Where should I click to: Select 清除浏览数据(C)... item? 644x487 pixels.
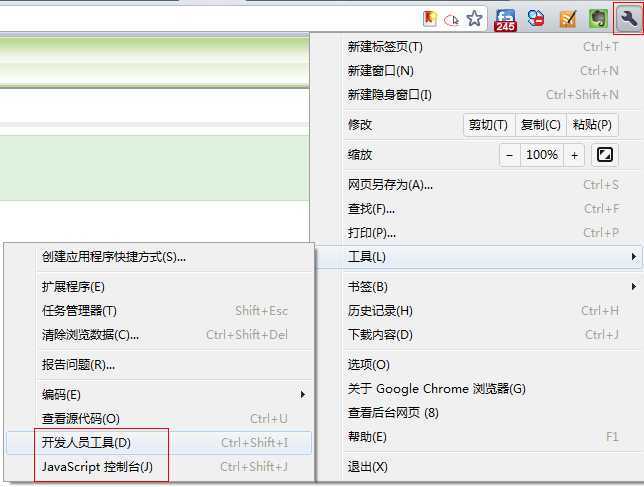pyautogui.click(x=159, y=335)
